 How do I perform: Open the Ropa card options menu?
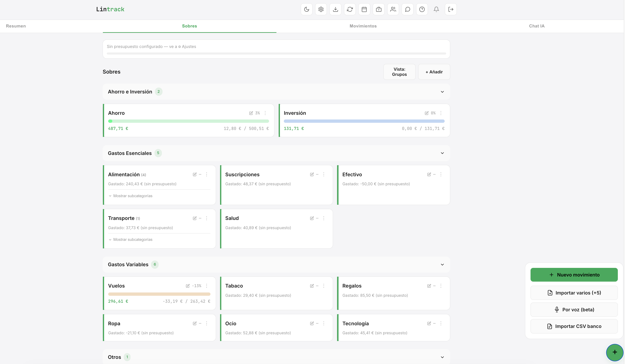click(x=206, y=324)
